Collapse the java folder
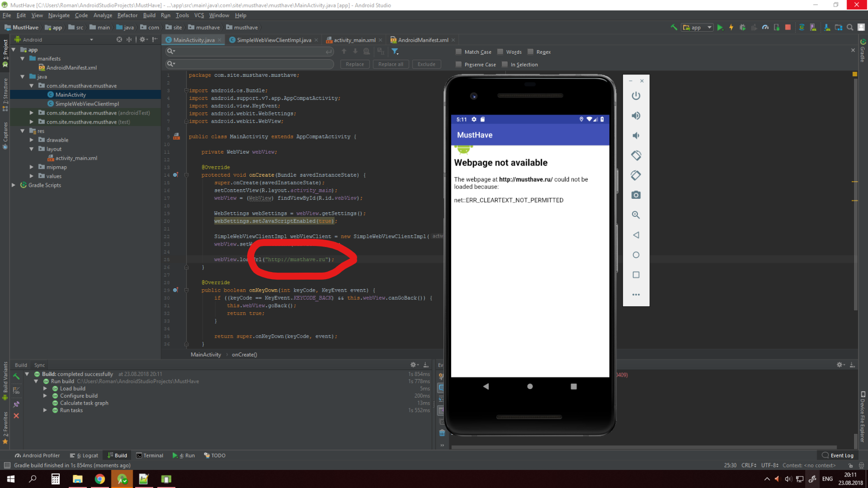Screen dimensions: 868x488 [23, 77]
